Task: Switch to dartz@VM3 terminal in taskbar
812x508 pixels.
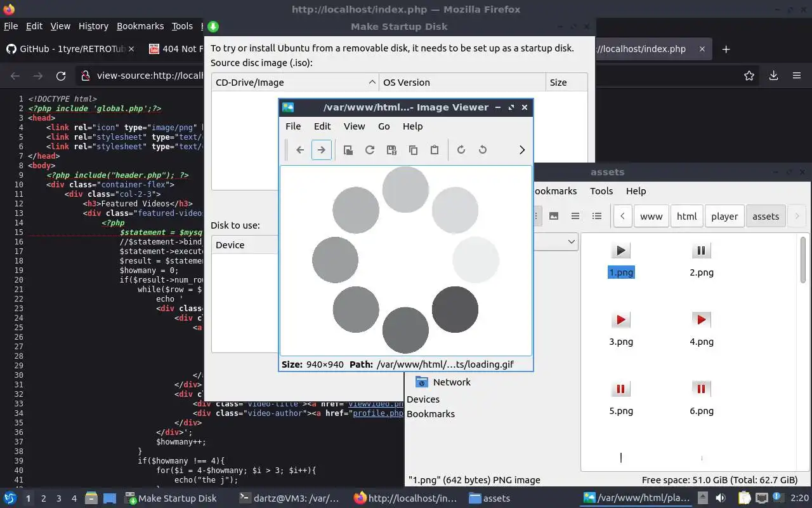Action: tap(289, 498)
